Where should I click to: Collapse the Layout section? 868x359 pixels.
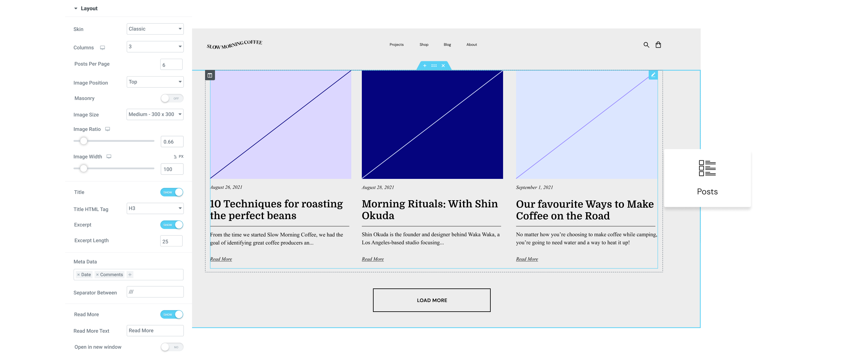[76, 8]
